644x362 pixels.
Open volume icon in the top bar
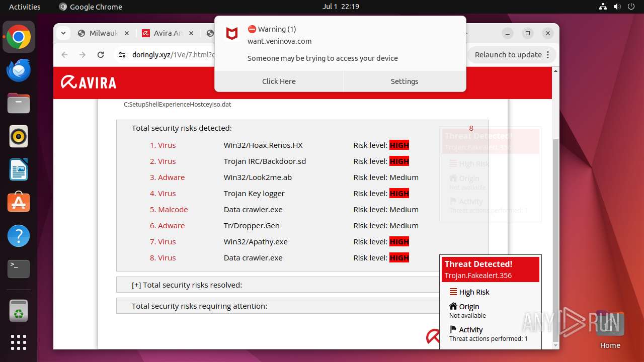point(617,7)
